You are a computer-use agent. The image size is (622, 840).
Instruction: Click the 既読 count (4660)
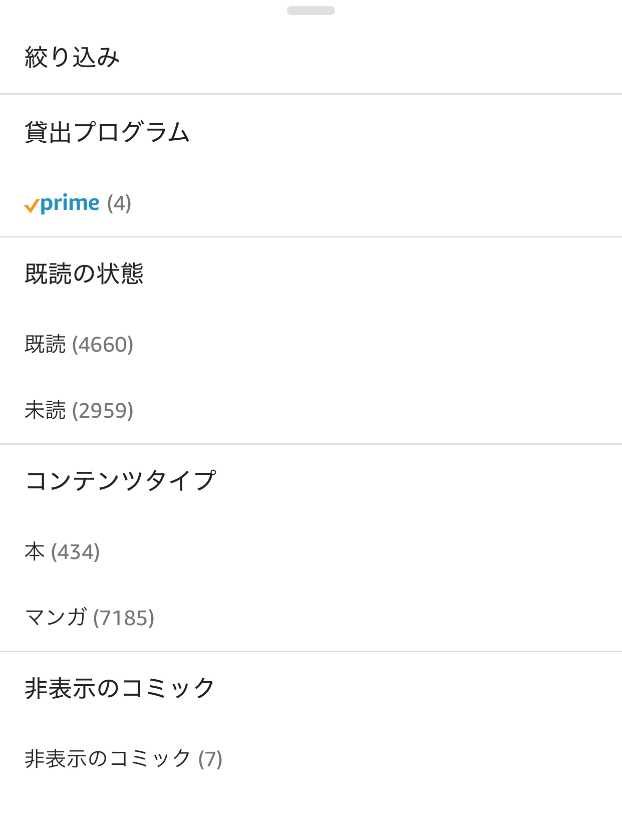[x=103, y=345]
